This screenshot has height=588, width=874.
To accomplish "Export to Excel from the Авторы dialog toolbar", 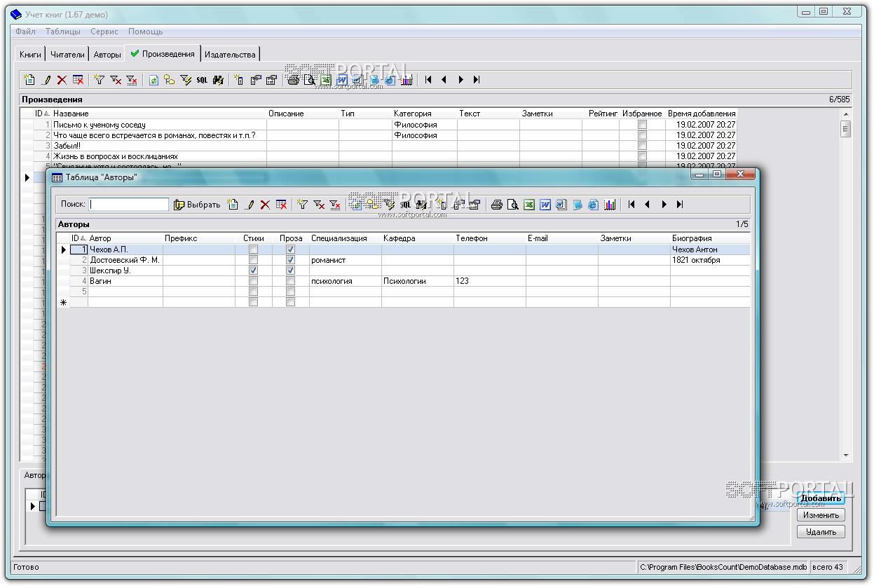I will point(529,205).
